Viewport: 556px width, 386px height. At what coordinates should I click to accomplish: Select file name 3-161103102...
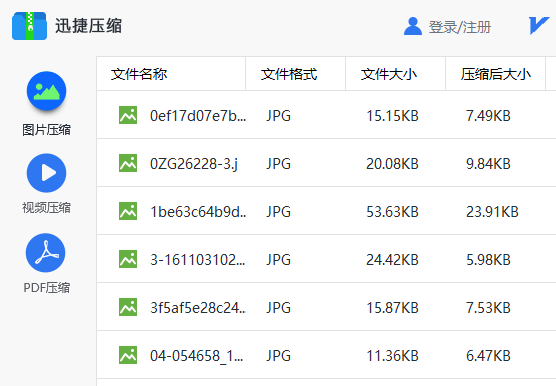pyautogui.click(x=198, y=260)
